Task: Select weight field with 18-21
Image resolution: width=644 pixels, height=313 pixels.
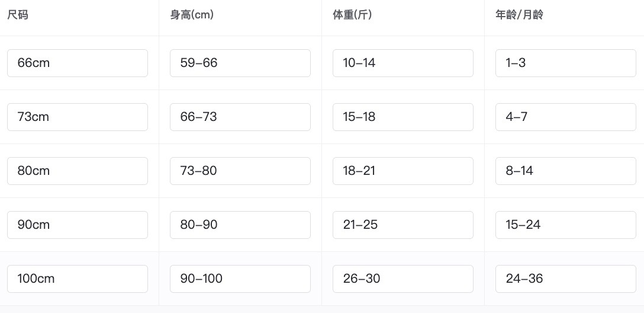Action: [x=402, y=171]
